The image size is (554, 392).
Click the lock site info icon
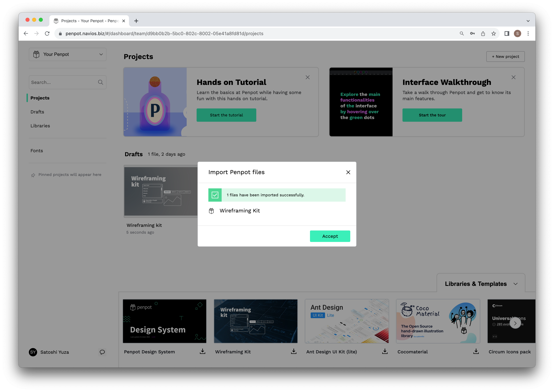coord(60,33)
